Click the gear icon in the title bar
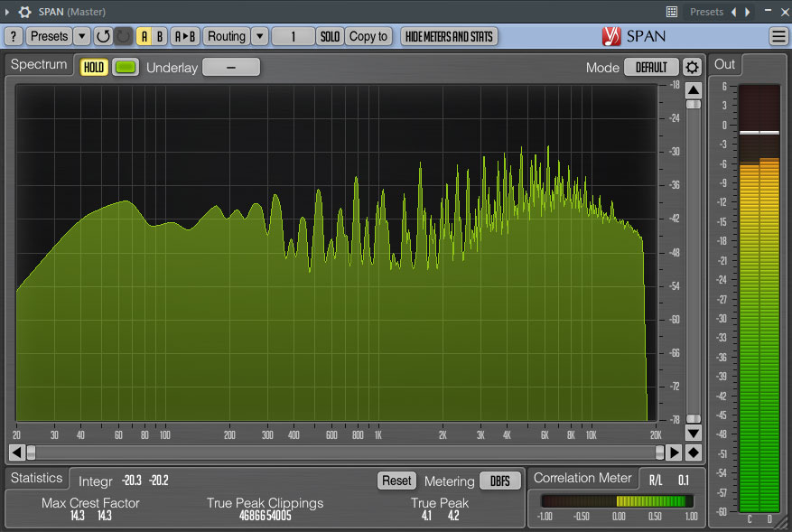The height and width of the screenshot is (532, 792). pos(24,12)
